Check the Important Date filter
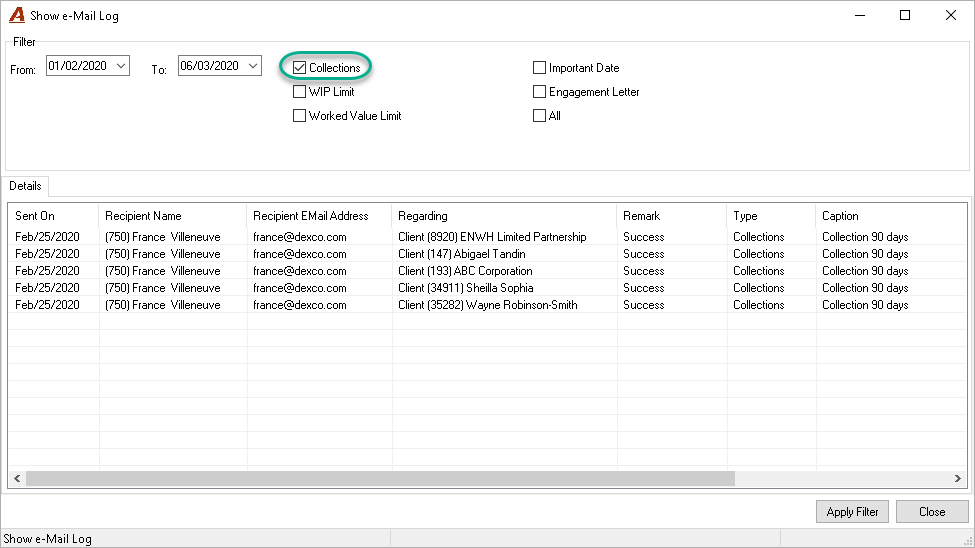Image resolution: width=975 pixels, height=548 pixels. (540, 68)
